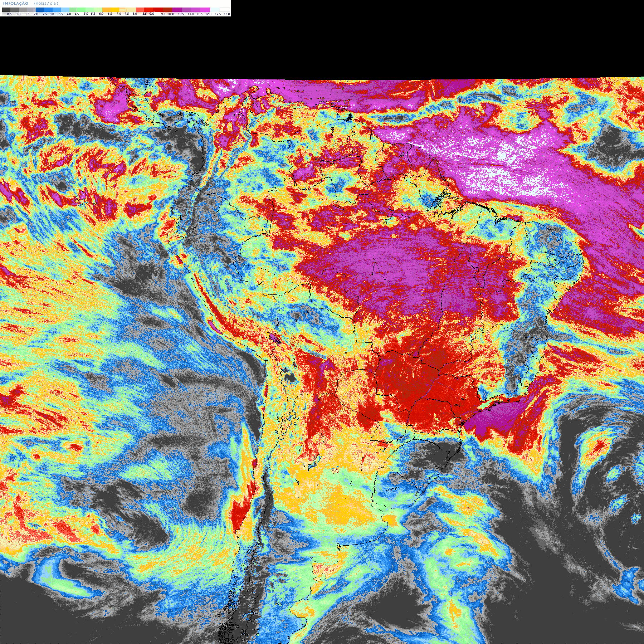Click the '9.0' legend value
This screenshot has width=644, height=644.
pos(152,14)
